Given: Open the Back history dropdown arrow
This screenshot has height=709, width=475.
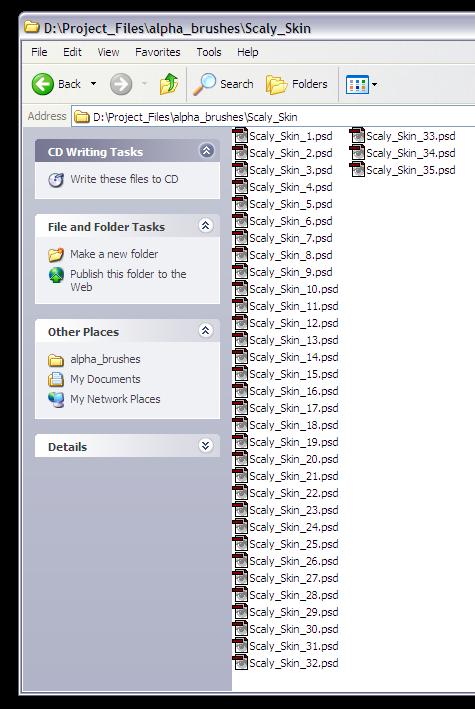Looking at the screenshot, I should pyautogui.click(x=93, y=84).
